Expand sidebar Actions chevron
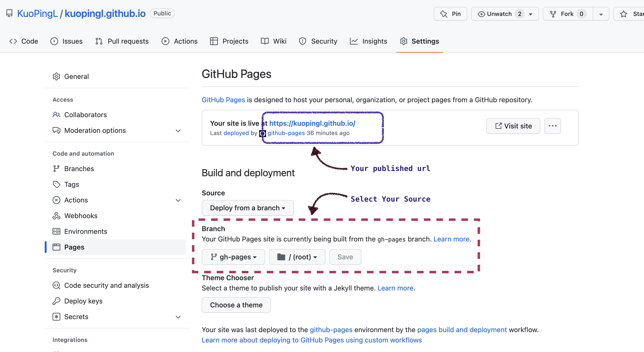Viewport: 644px width, 352px height. pyautogui.click(x=178, y=200)
